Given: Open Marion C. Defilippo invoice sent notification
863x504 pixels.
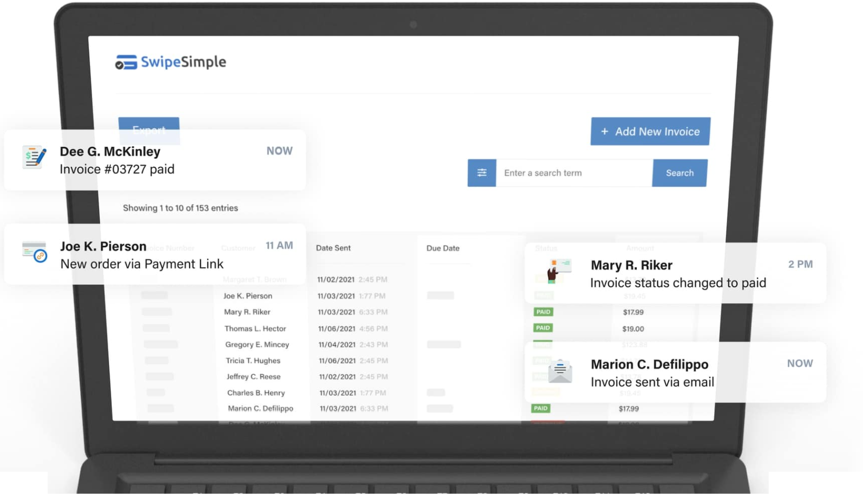Looking at the screenshot, I should [x=674, y=373].
